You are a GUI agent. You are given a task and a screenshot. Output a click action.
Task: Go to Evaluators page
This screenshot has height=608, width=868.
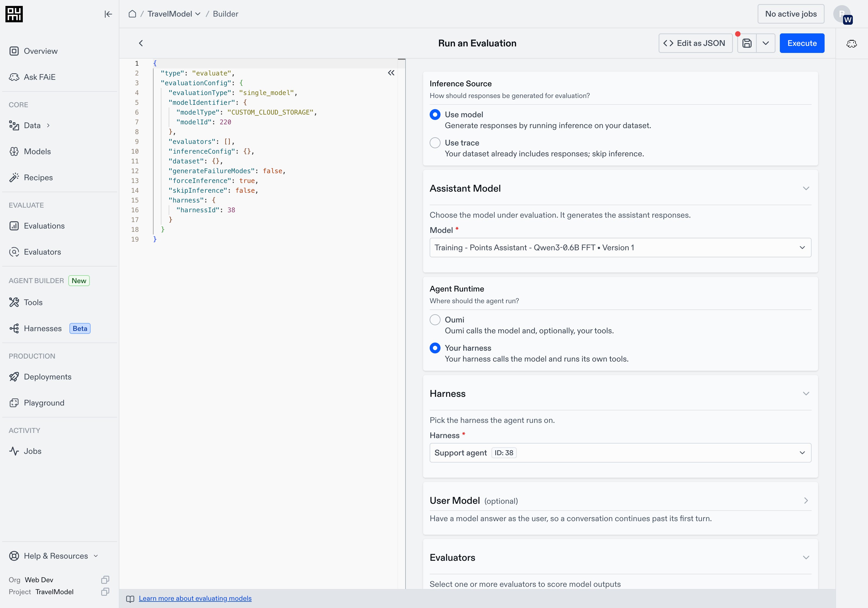click(x=59, y=252)
